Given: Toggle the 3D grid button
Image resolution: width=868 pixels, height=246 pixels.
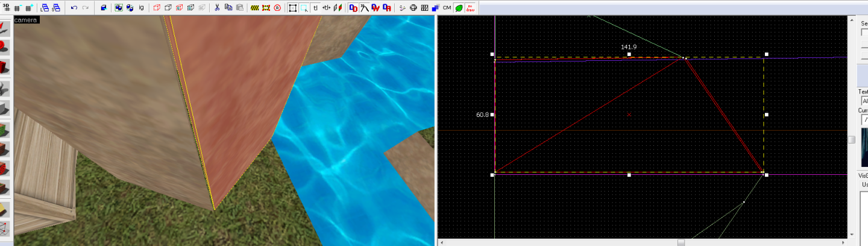Looking at the screenshot, I should [5, 8].
